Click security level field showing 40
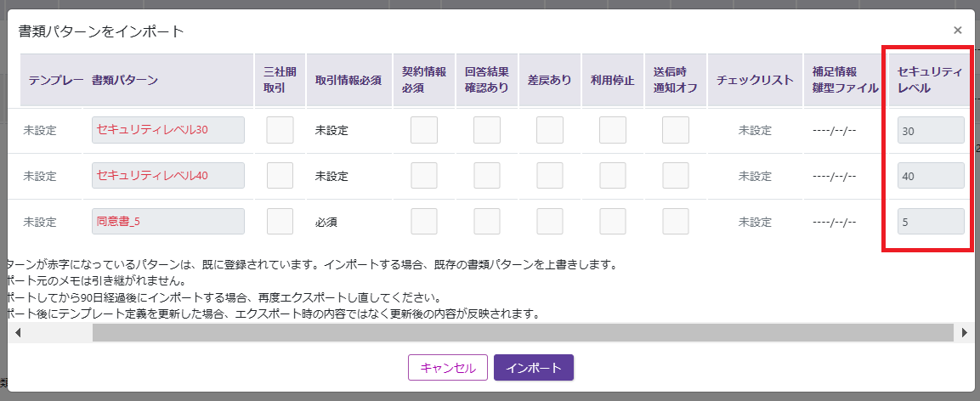The height and width of the screenshot is (401, 980). (x=930, y=176)
